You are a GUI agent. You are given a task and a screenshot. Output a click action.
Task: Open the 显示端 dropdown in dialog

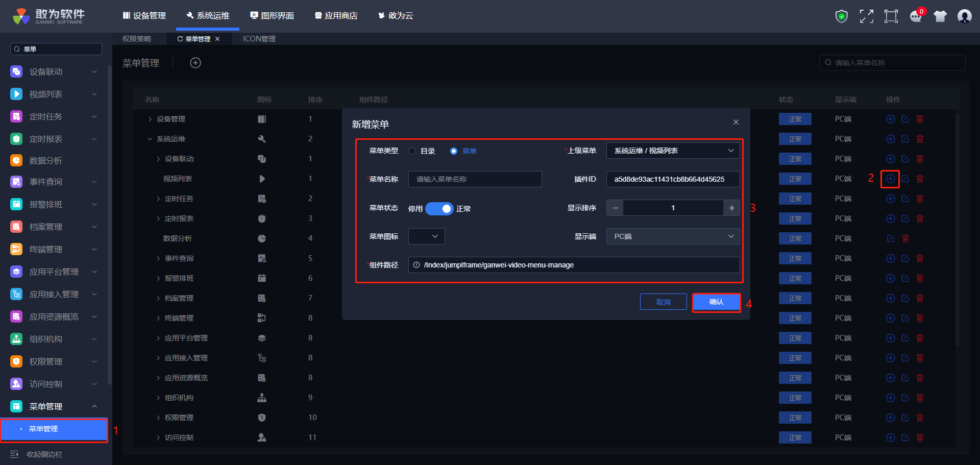tap(673, 236)
